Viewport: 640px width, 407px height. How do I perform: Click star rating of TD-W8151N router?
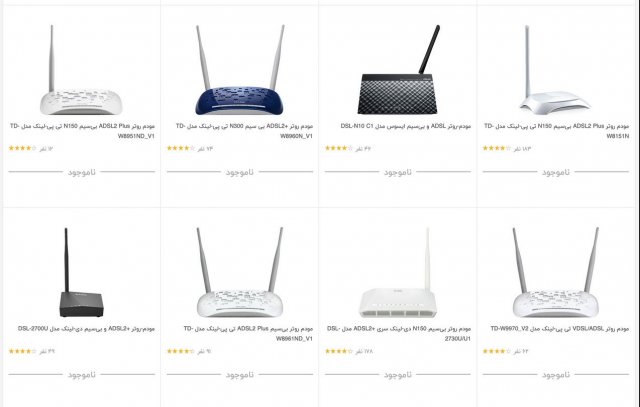click(x=496, y=148)
